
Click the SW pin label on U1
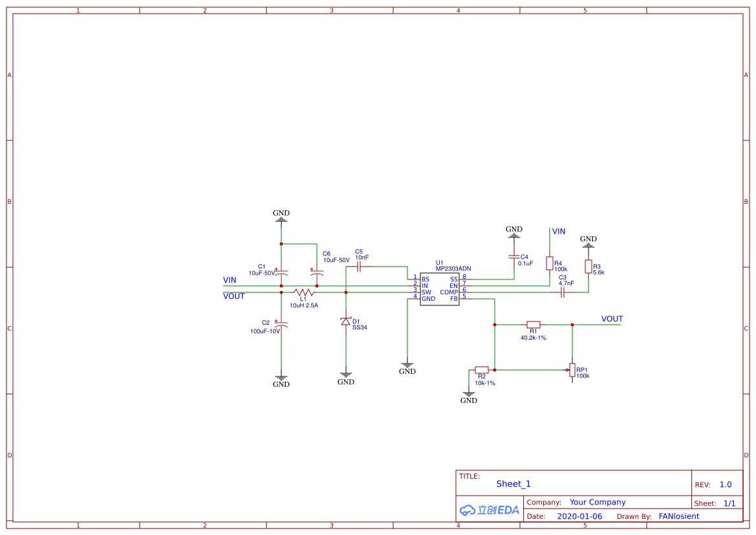tap(427, 292)
